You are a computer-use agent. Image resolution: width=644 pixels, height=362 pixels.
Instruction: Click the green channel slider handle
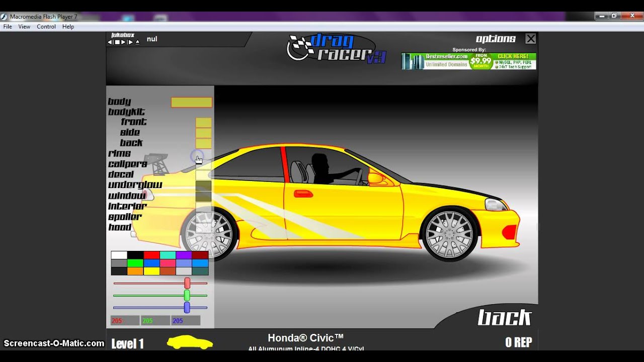pyautogui.click(x=187, y=295)
